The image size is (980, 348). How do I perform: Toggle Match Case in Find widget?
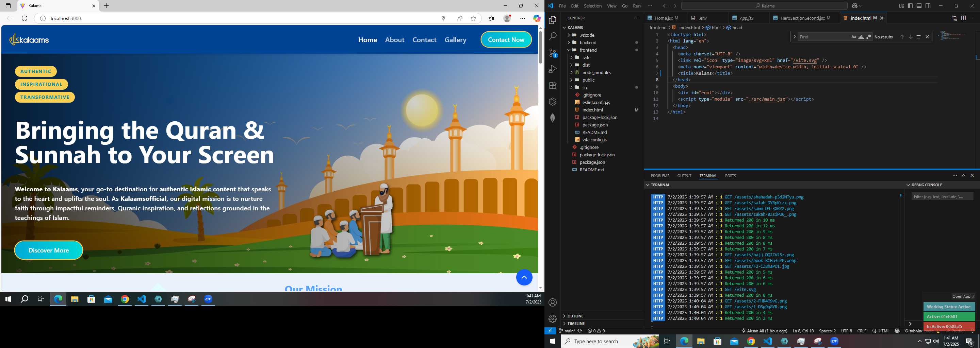pyautogui.click(x=853, y=37)
